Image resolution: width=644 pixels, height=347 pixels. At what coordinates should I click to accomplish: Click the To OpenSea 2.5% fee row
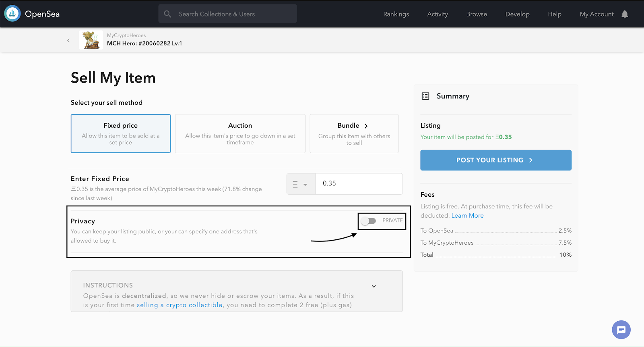(496, 231)
